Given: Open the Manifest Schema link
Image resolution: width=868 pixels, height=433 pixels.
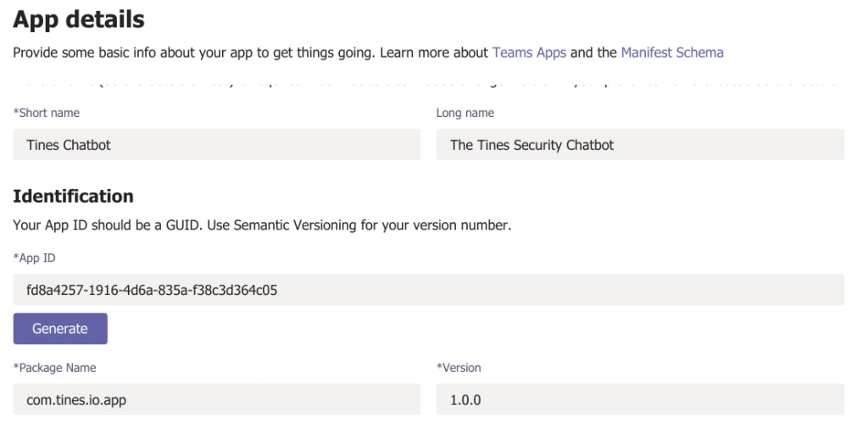Looking at the screenshot, I should [x=671, y=53].
